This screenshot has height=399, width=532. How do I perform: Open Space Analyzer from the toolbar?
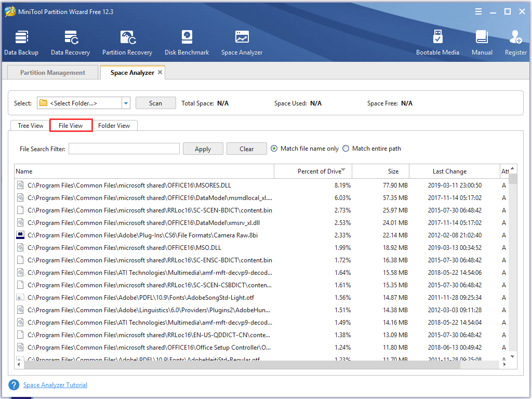[242, 43]
